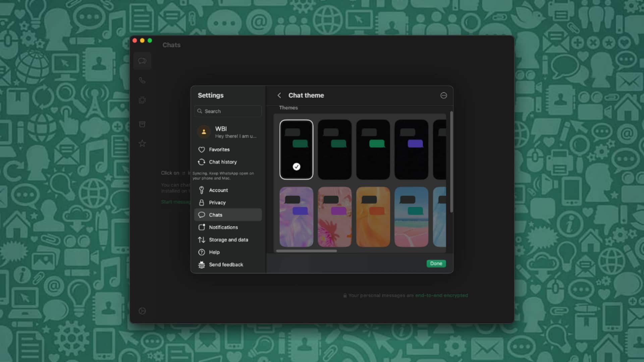The image size is (644, 362).
Task: Choose the orange gradient wallpaper swatch
Action: 373,218
